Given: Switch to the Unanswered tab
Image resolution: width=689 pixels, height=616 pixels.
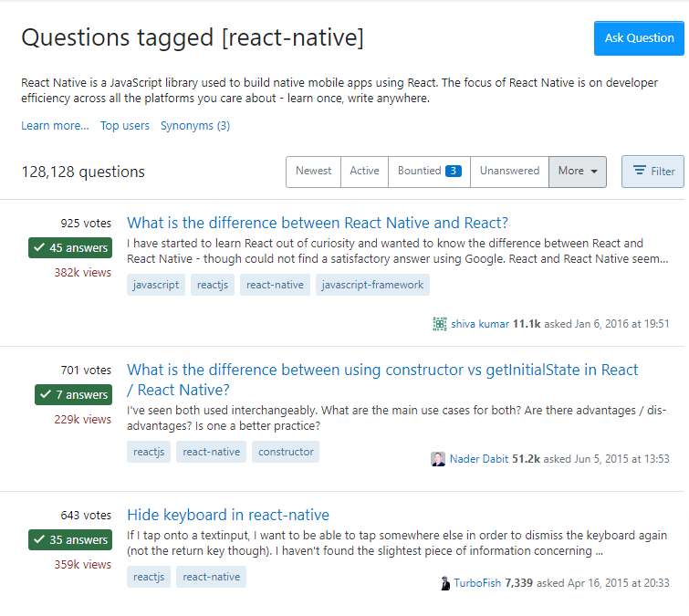Looking at the screenshot, I should [x=509, y=171].
